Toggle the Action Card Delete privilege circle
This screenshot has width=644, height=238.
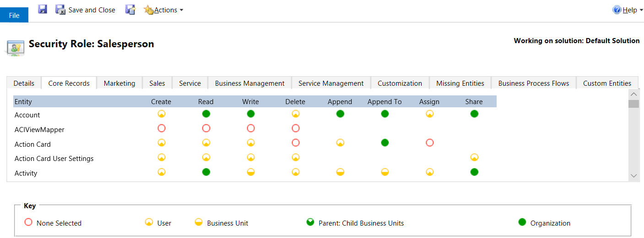tap(295, 143)
